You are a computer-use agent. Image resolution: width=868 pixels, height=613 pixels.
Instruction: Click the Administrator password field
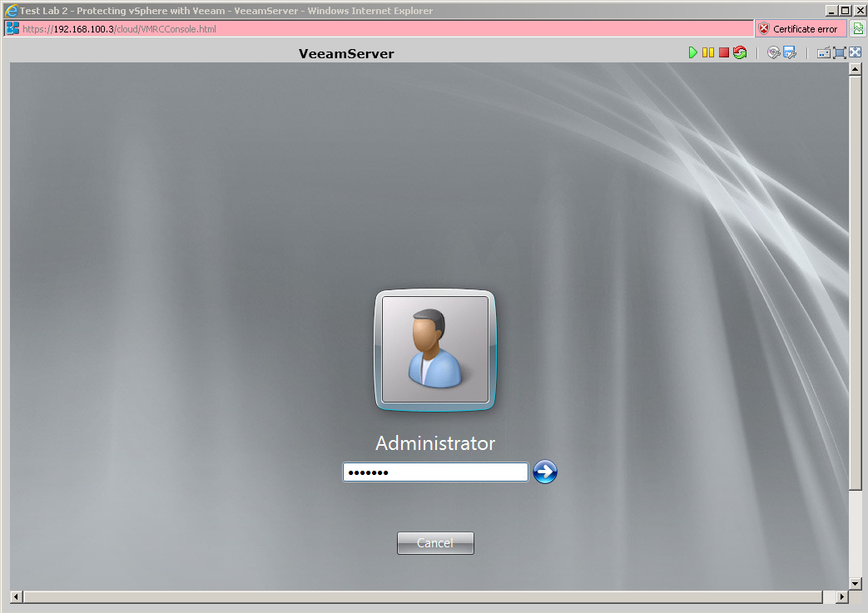point(435,472)
